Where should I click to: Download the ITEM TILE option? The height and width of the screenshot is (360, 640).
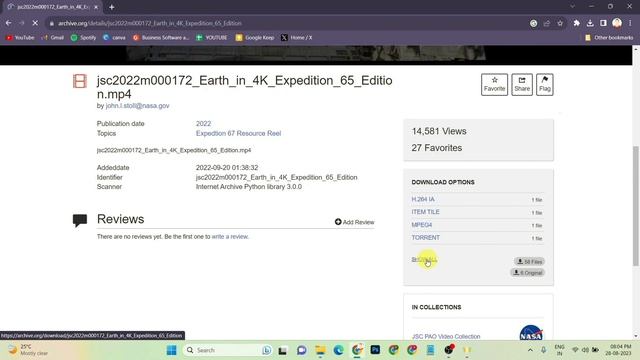[x=425, y=212]
